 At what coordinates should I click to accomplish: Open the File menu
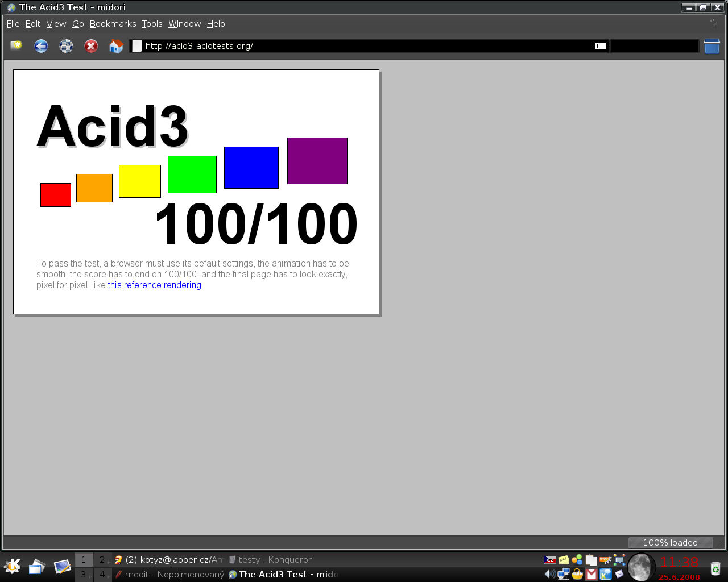[x=13, y=24]
